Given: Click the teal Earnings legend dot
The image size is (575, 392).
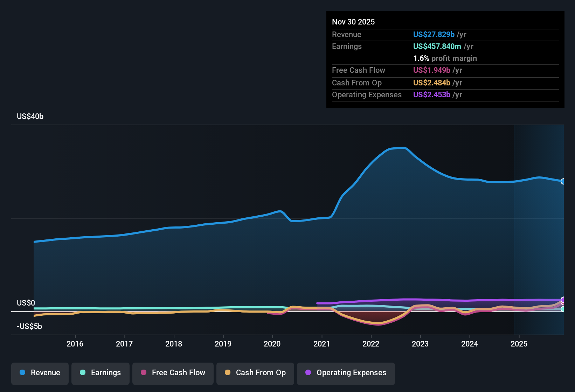Looking at the screenshot, I should point(83,373).
